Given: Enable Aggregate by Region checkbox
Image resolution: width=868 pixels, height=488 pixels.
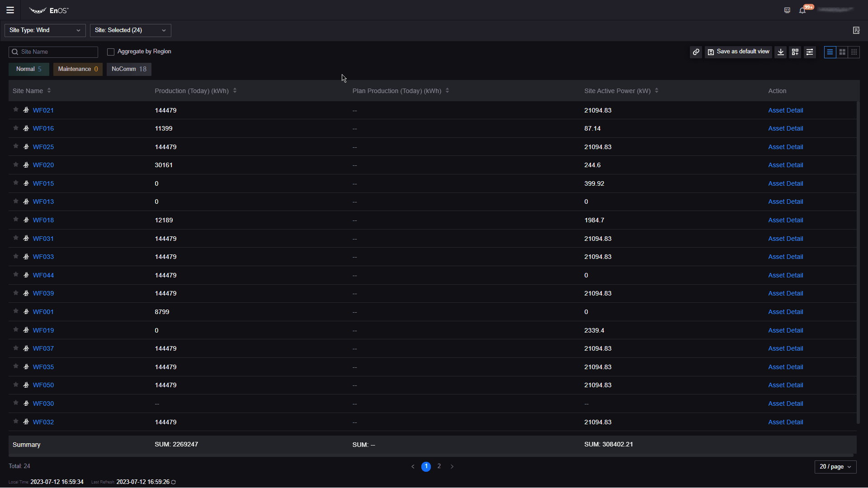Looking at the screenshot, I should pyautogui.click(x=111, y=52).
